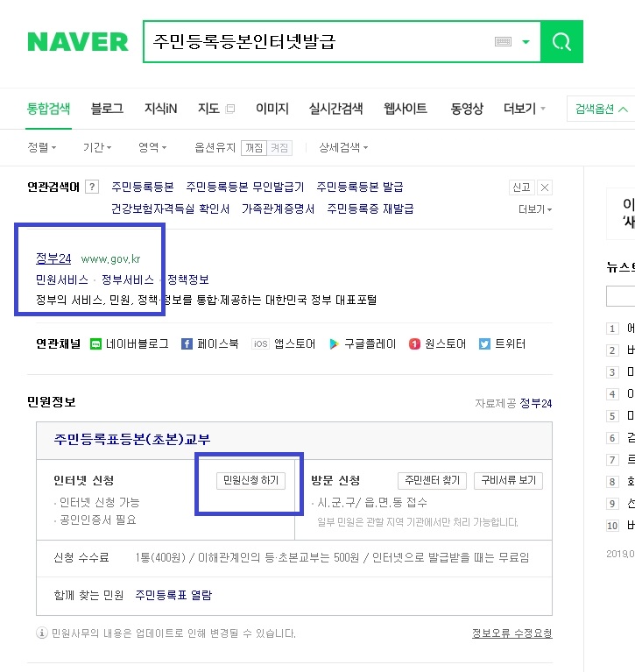Open the on-screen keyboard icon in search box
Viewport: 635px width, 672px height.
pyautogui.click(x=503, y=41)
